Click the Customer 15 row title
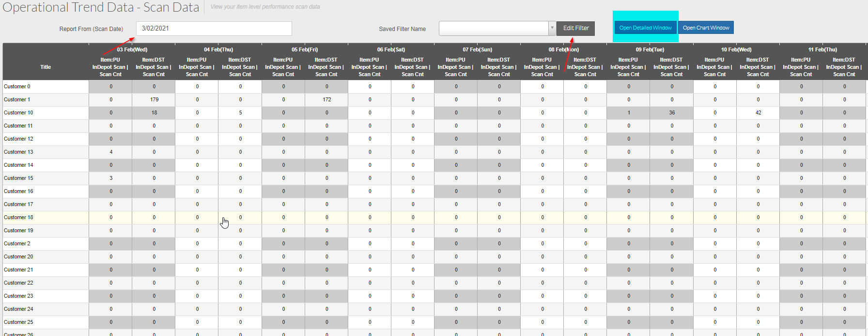 point(18,178)
